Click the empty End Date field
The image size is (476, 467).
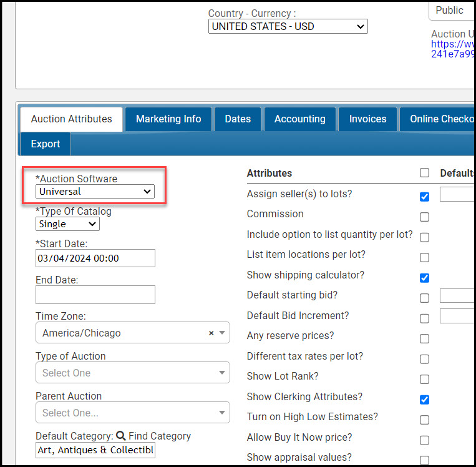[95, 295]
